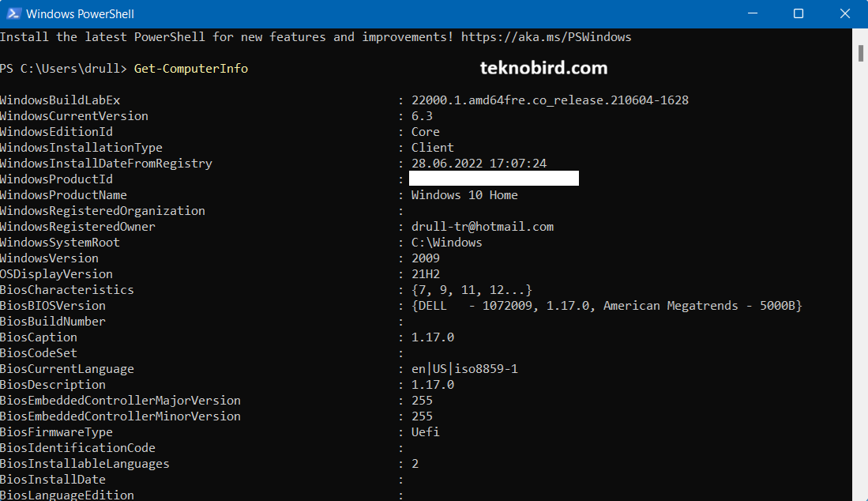The width and height of the screenshot is (868, 501).
Task: Click the WindowsProductName line showing Windows 10 Home
Action: coord(464,194)
